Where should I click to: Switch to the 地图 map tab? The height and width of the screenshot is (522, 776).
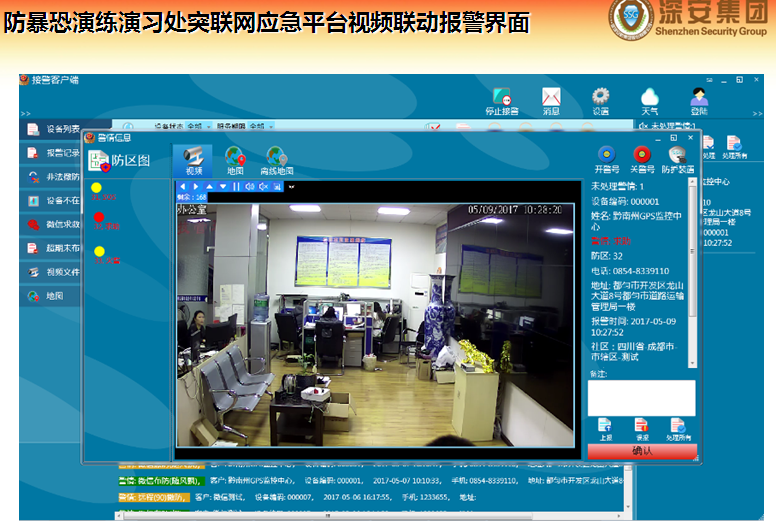pos(235,158)
